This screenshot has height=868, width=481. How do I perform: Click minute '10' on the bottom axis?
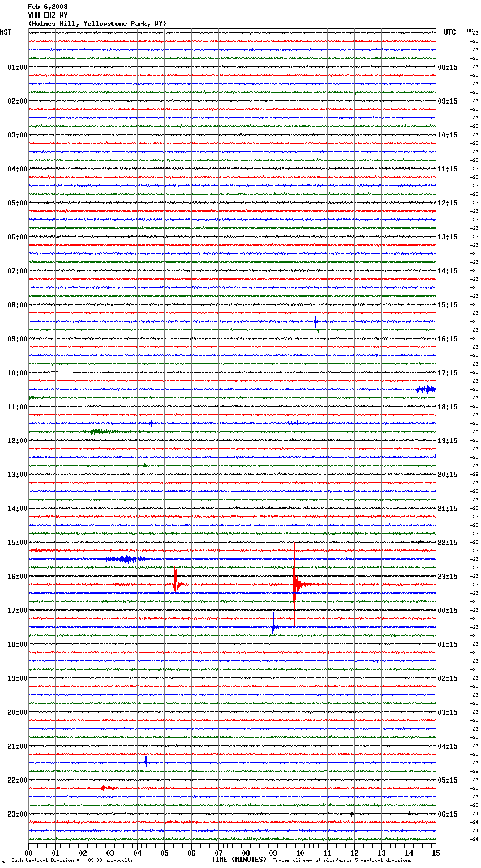tap(300, 853)
